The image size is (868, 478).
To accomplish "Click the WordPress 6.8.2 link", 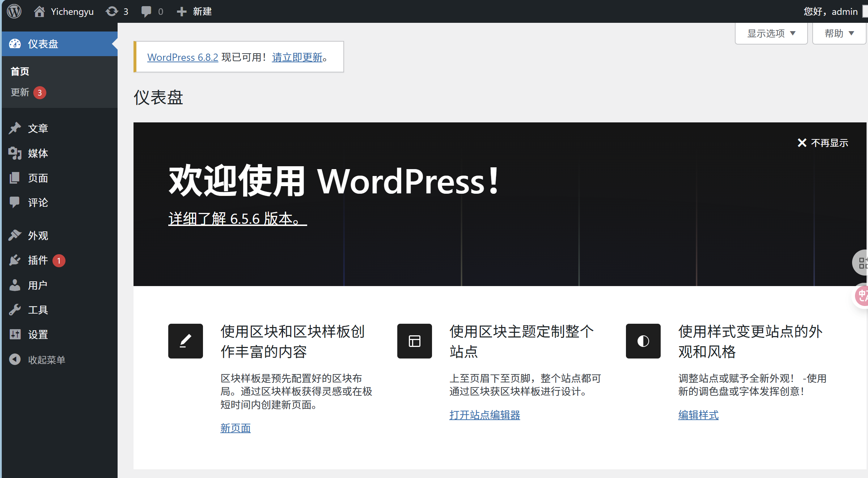I will [x=182, y=57].
